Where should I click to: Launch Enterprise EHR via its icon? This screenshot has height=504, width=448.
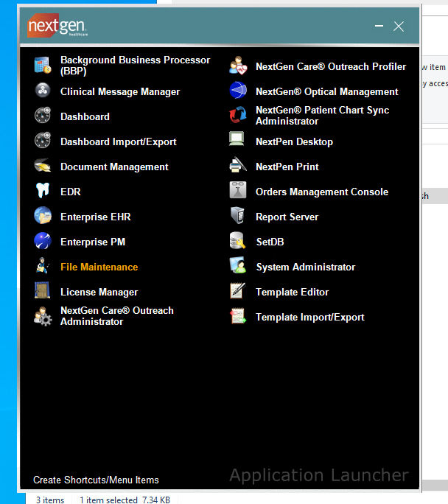pos(42,217)
